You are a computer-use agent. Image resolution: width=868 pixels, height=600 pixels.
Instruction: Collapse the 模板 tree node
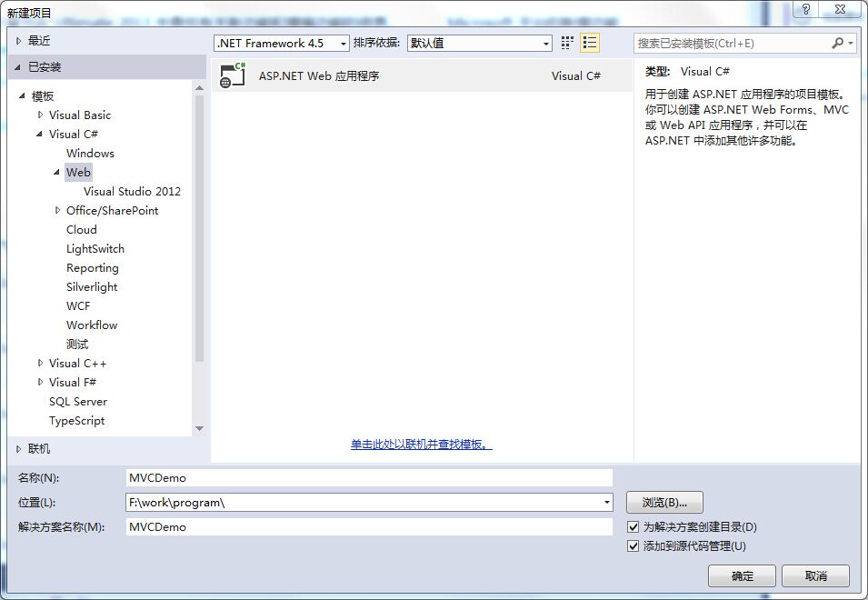click(22, 96)
